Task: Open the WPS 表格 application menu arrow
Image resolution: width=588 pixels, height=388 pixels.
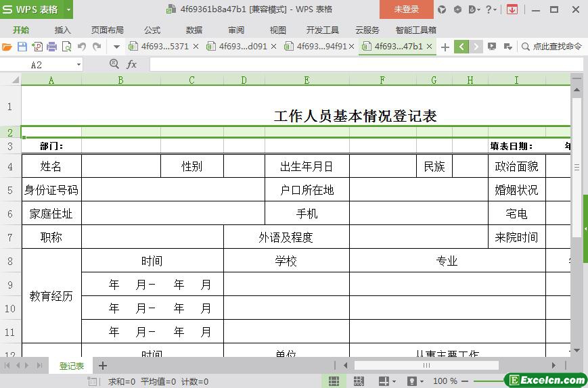Action: [68, 9]
